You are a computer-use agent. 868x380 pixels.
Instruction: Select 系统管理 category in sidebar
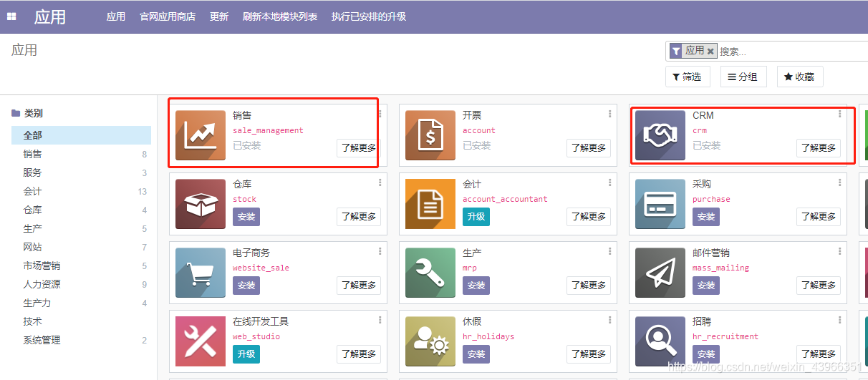[x=81, y=340]
